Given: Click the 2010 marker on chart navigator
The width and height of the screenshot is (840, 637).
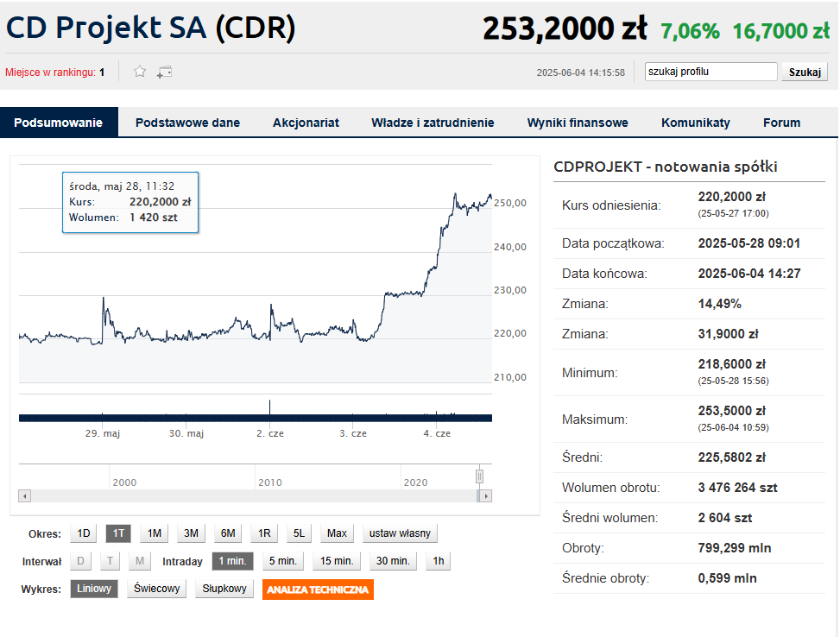Looking at the screenshot, I should tap(270, 482).
